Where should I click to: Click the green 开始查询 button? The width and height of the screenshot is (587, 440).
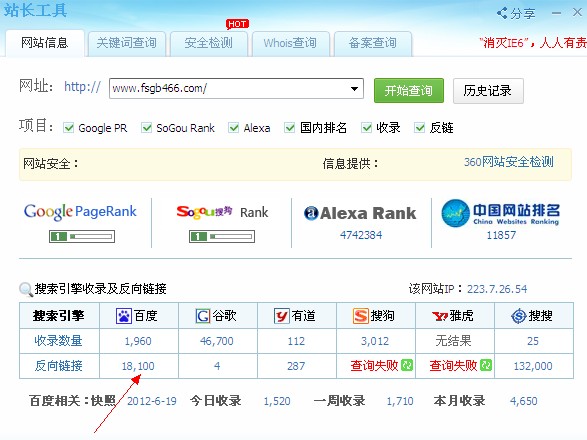point(409,90)
